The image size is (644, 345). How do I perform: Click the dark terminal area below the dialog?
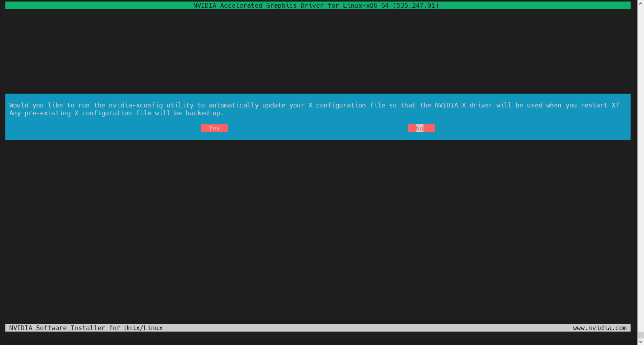[318, 230]
